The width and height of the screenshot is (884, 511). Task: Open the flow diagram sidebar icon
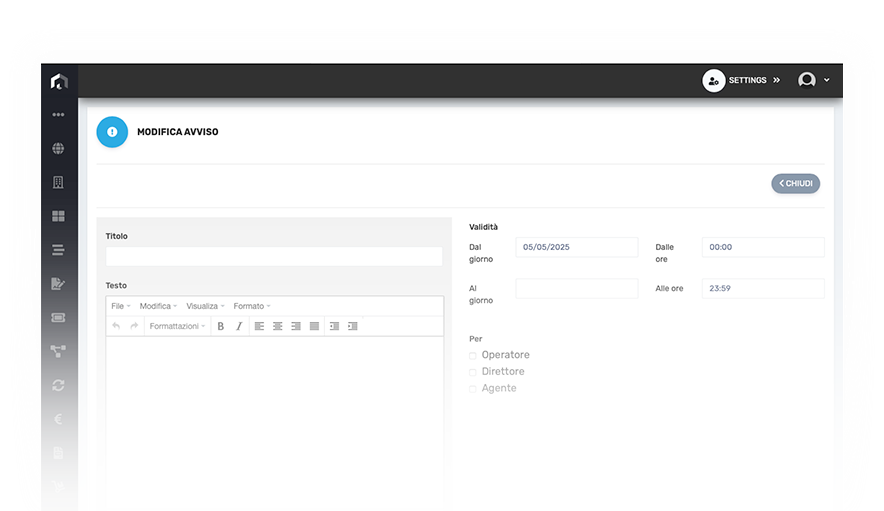[58, 351]
